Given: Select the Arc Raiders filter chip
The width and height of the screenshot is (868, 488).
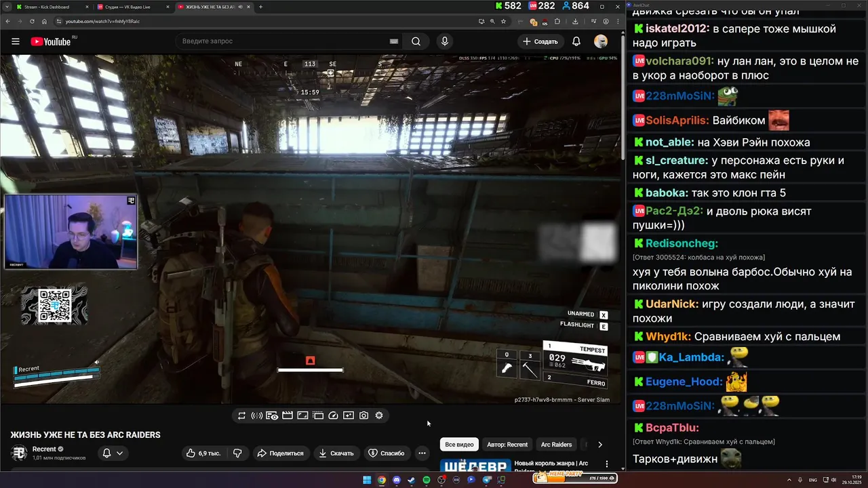Looking at the screenshot, I should (556, 445).
